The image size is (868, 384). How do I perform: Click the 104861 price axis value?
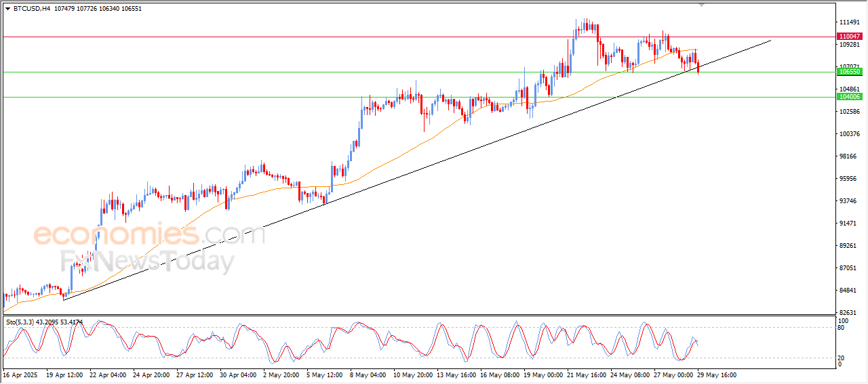pyautogui.click(x=850, y=89)
